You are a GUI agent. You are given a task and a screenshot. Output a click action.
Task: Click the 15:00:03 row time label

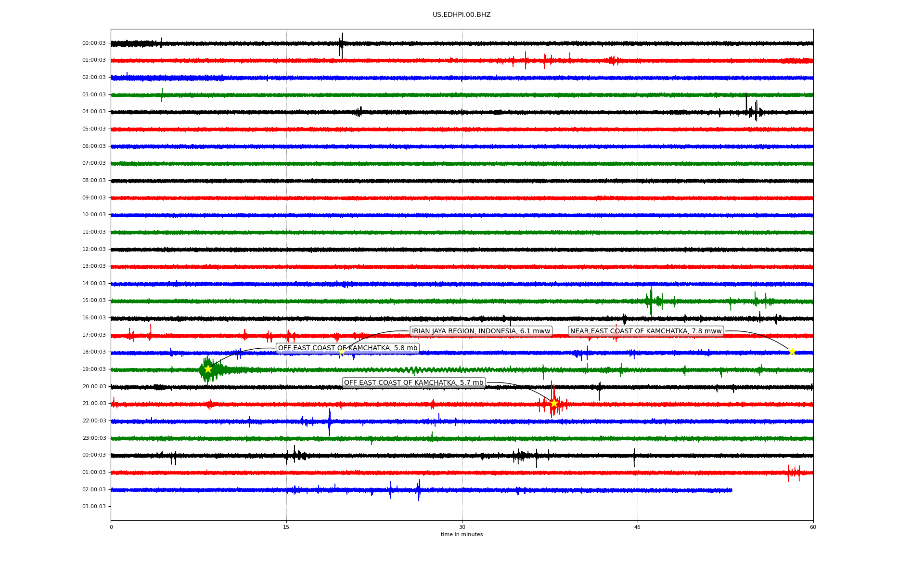[94, 301]
